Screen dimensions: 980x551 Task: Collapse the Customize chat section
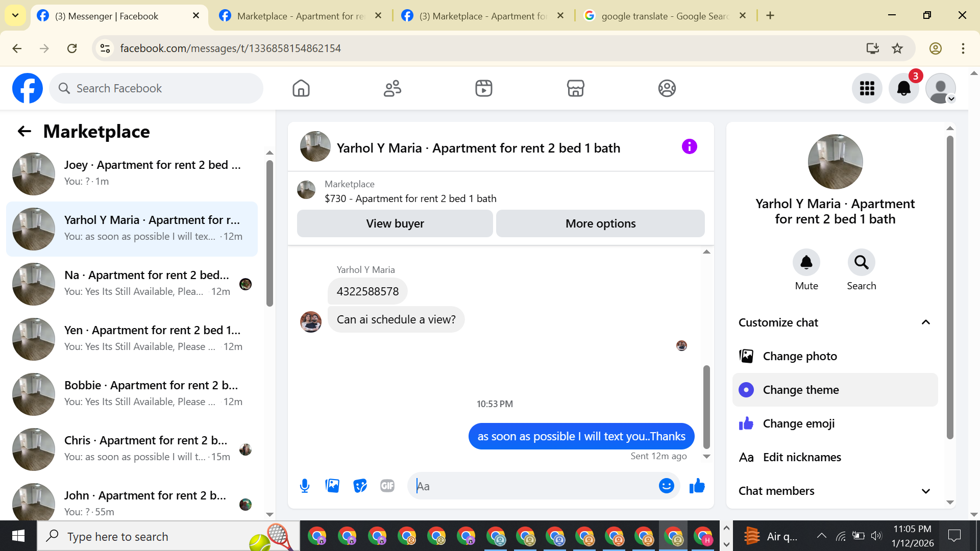tap(925, 322)
